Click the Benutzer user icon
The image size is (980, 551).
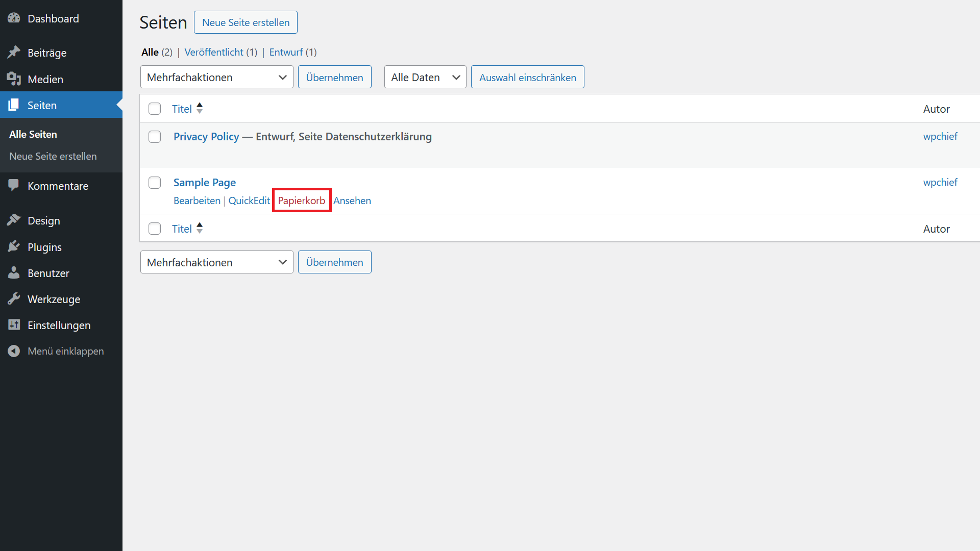pyautogui.click(x=14, y=273)
